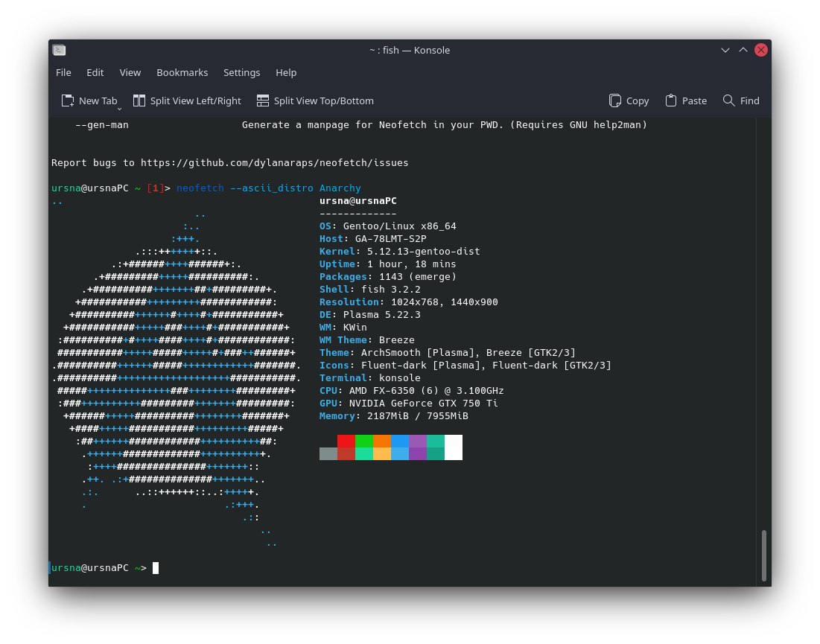Open the Edit menu
The width and height of the screenshot is (820, 644).
click(x=95, y=73)
